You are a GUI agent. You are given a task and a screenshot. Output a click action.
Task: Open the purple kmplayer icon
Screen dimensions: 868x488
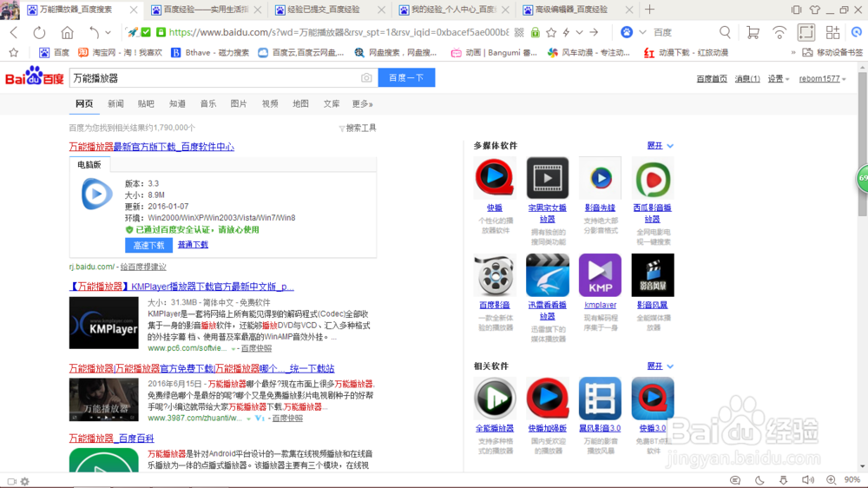(x=600, y=274)
